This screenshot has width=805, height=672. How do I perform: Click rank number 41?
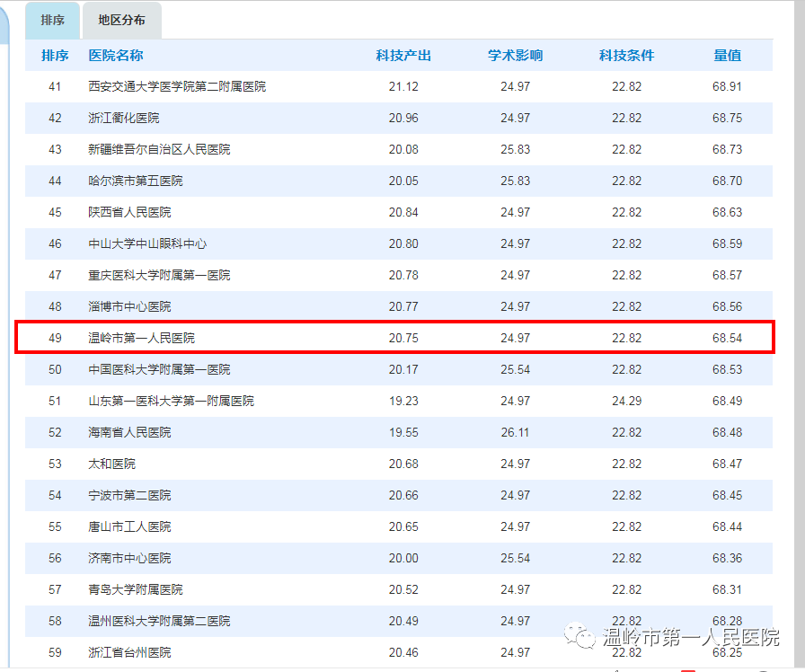[55, 87]
